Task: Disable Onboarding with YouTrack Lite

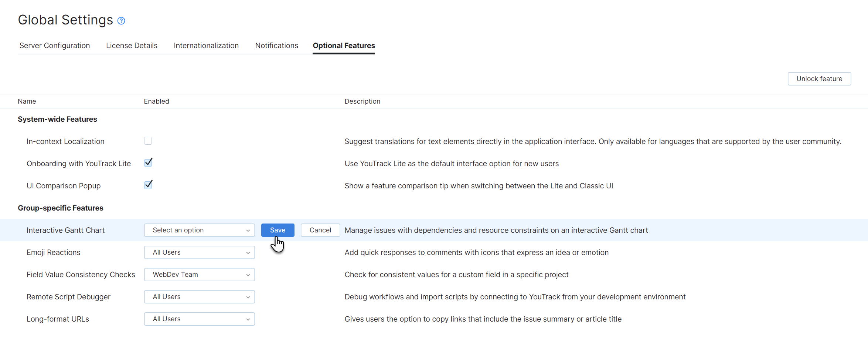Action: click(148, 162)
